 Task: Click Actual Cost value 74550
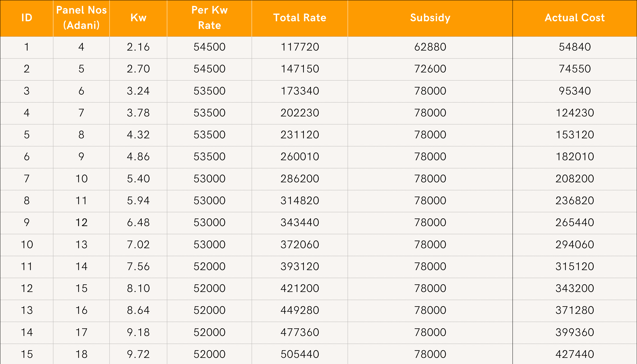click(574, 69)
